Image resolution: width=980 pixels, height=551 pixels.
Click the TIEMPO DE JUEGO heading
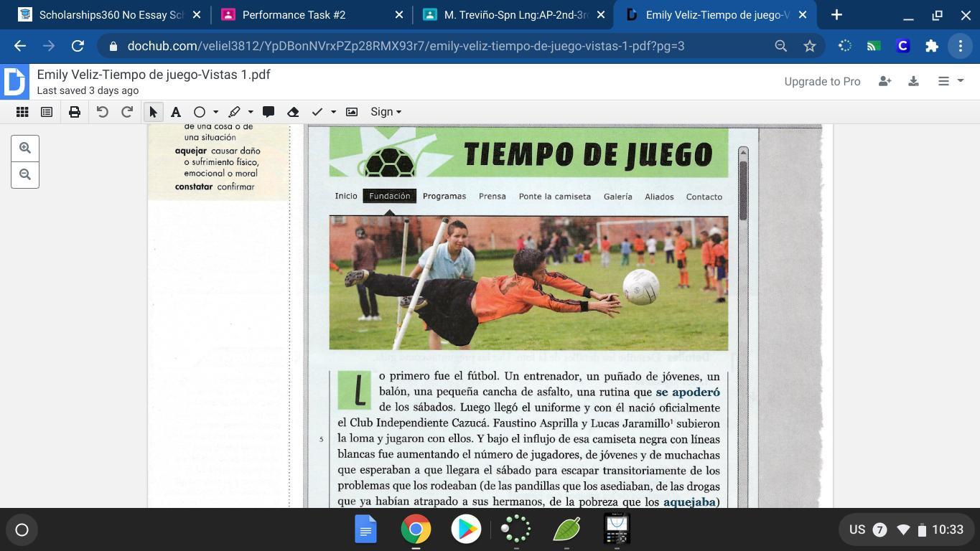pyautogui.click(x=588, y=154)
